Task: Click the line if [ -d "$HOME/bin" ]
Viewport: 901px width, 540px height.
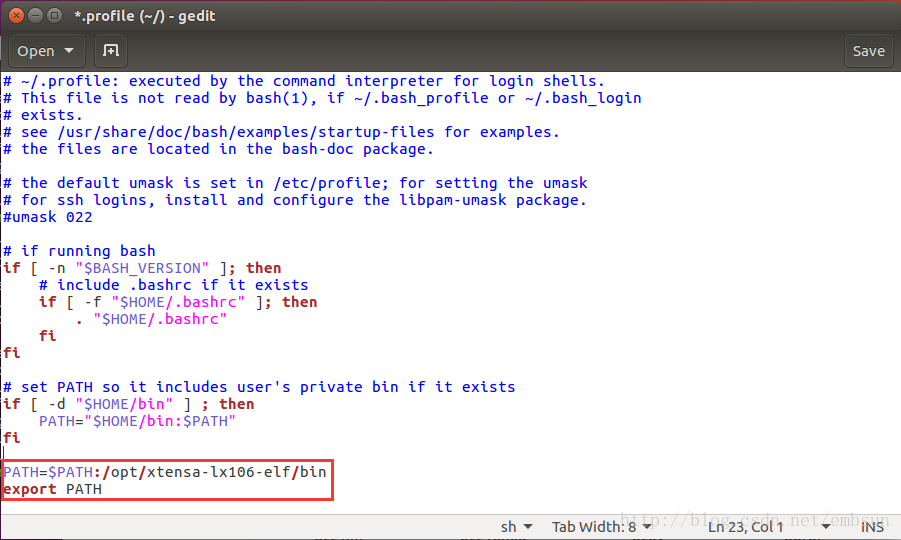Action: click(129, 404)
